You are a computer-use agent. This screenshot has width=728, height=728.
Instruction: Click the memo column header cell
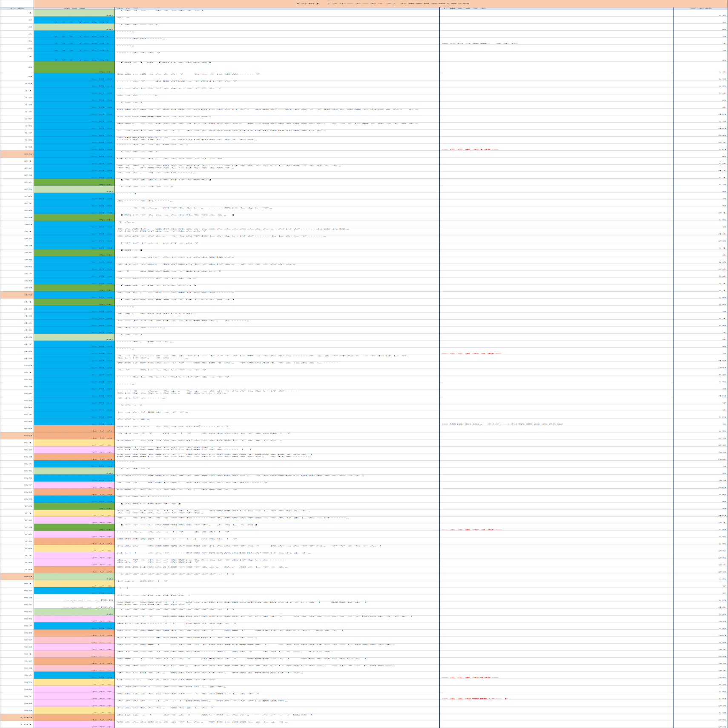[556, 8]
